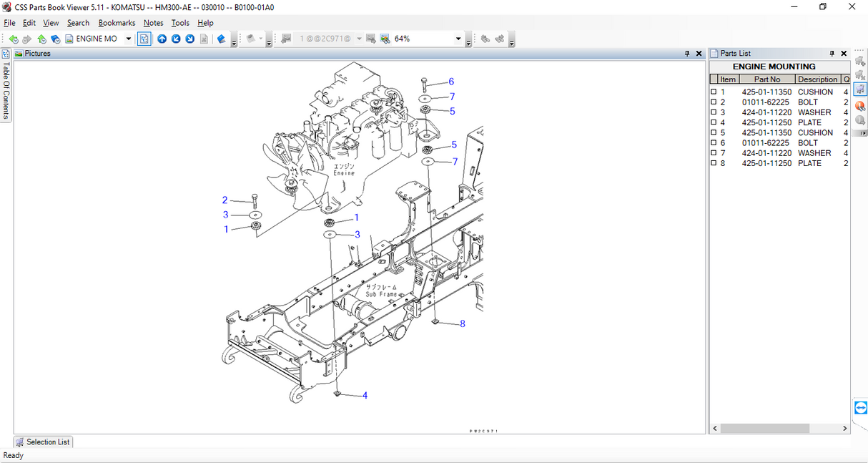Viewport: 868px width, 463px height.
Task: Check the box for item 5 CUSHION
Action: (x=714, y=133)
